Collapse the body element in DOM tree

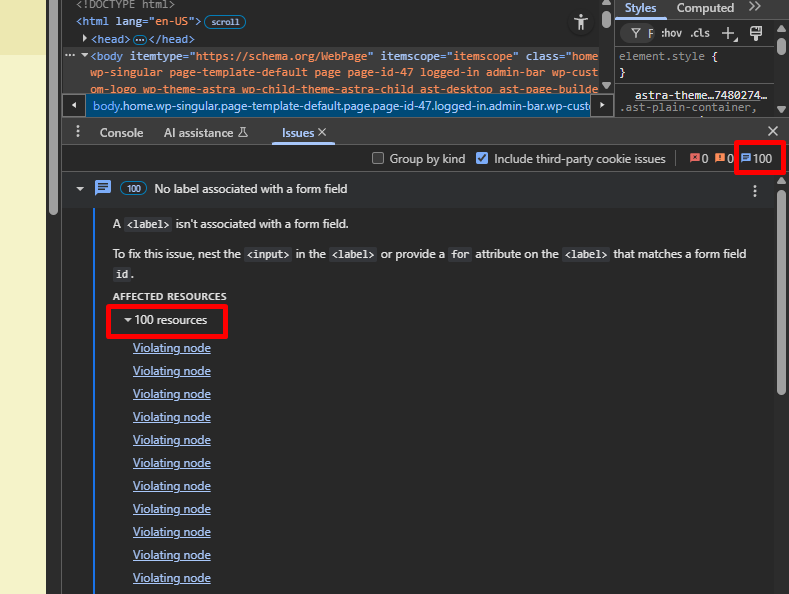85,55
